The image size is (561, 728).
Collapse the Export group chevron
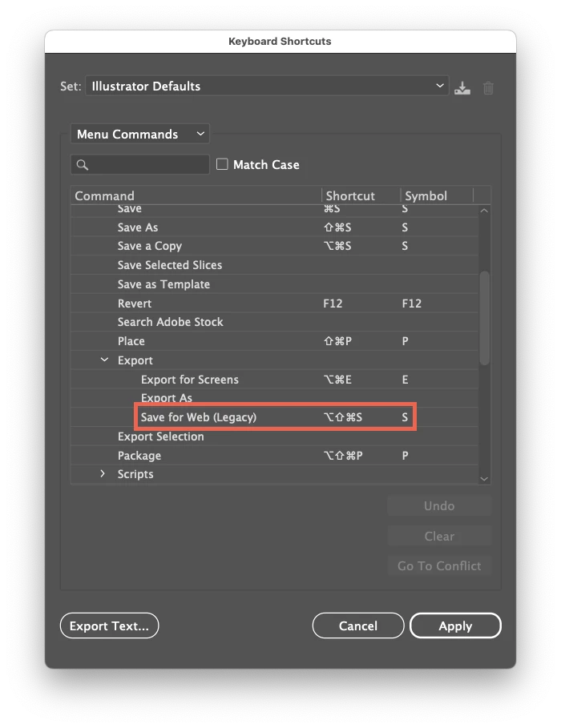point(104,360)
